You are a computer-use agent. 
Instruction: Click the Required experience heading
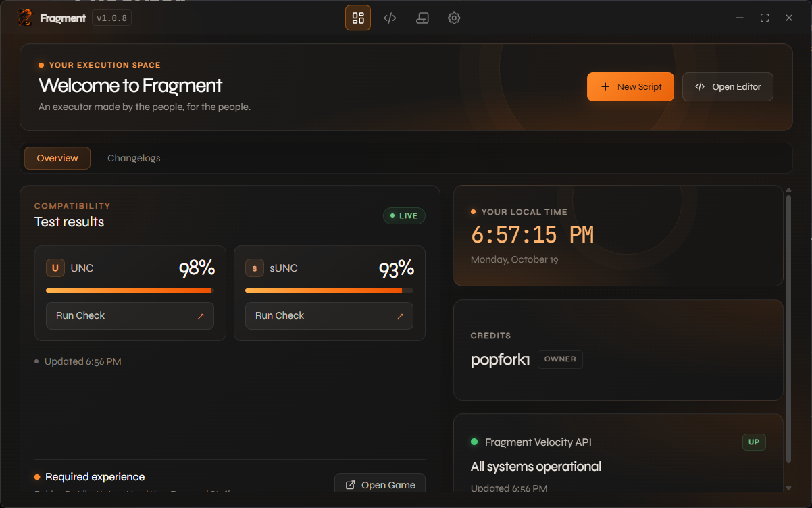point(95,477)
